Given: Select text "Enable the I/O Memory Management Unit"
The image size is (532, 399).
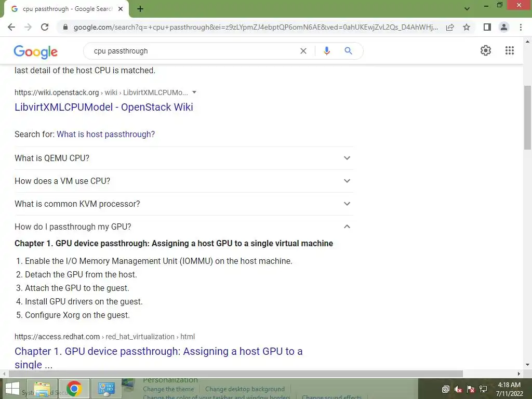Looking at the screenshot, I should tap(101, 261).
